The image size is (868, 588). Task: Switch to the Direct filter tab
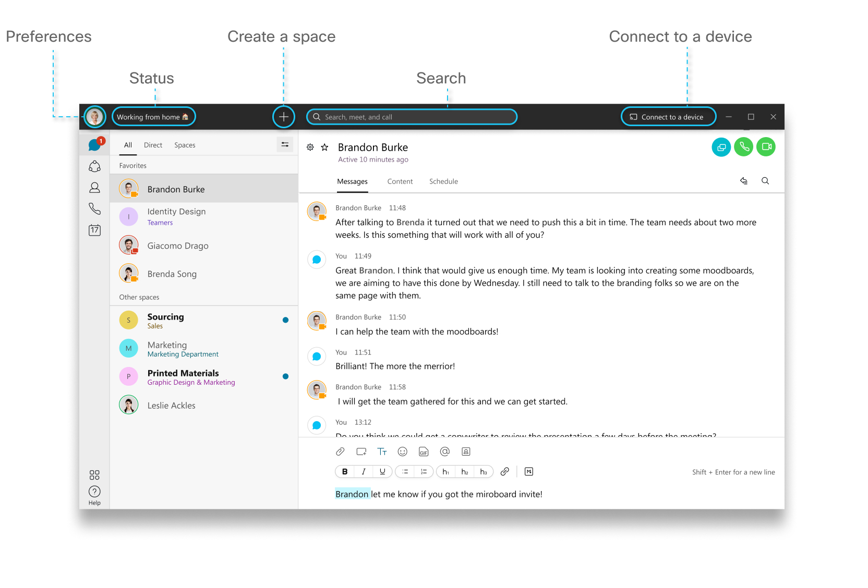(153, 145)
